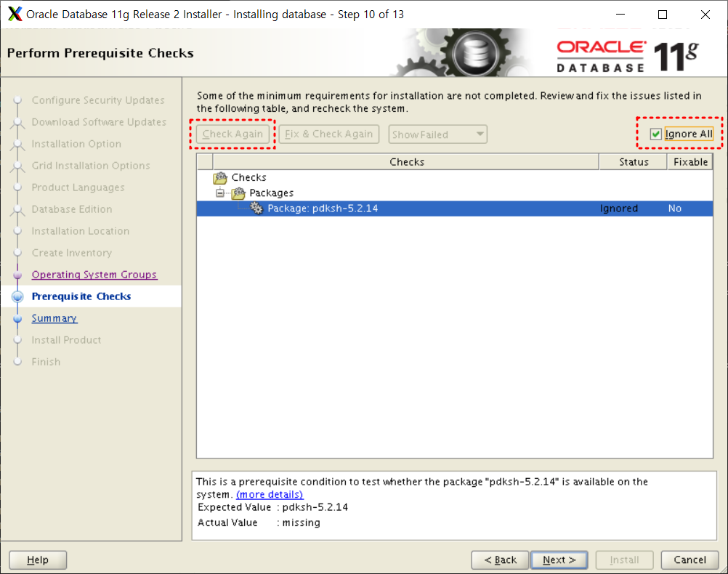
Task: Click the Database Edition step
Action: tap(71, 209)
